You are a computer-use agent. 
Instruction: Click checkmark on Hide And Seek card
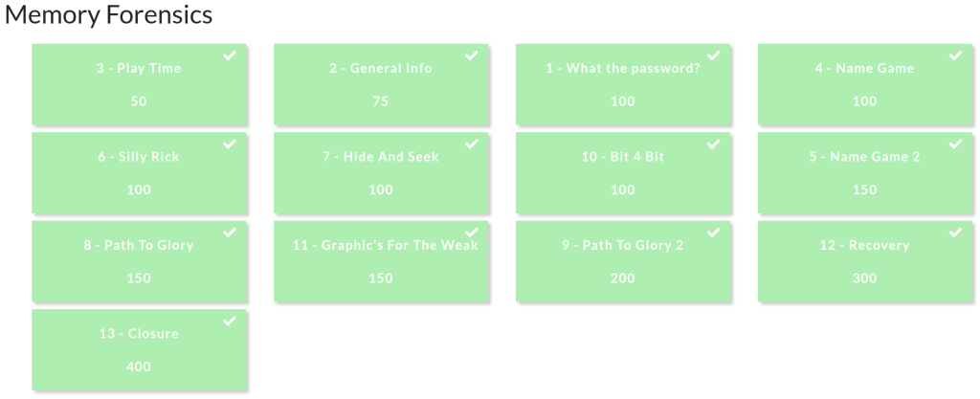[x=472, y=144]
